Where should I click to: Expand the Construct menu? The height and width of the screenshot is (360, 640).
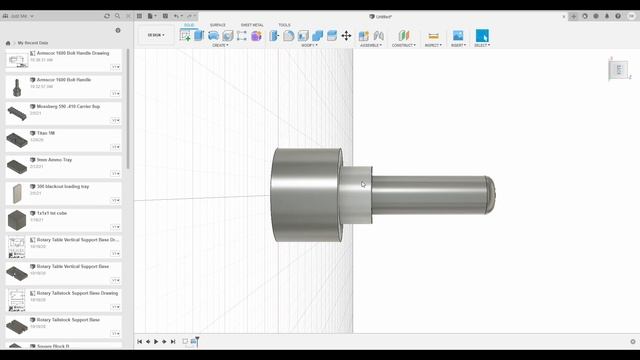(404, 45)
